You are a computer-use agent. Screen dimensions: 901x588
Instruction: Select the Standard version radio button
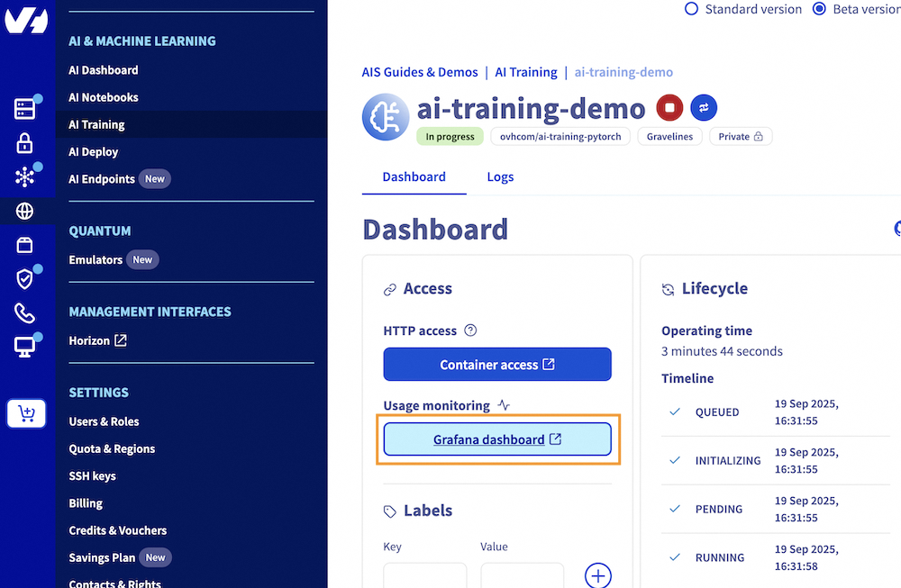[x=692, y=9]
